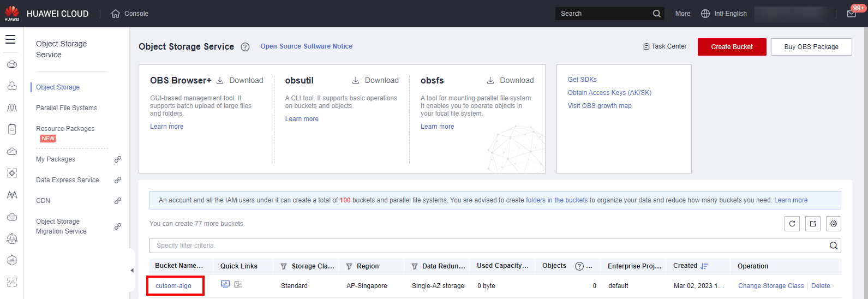Select Parallel File Systems in sidebar
Image resolution: width=868 pixels, height=299 pixels.
click(x=66, y=108)
